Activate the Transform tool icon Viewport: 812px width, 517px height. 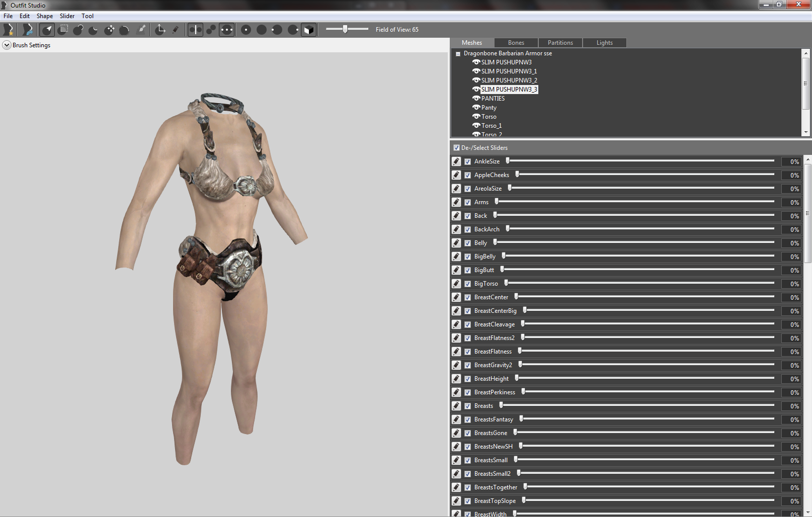click(160, 30)
